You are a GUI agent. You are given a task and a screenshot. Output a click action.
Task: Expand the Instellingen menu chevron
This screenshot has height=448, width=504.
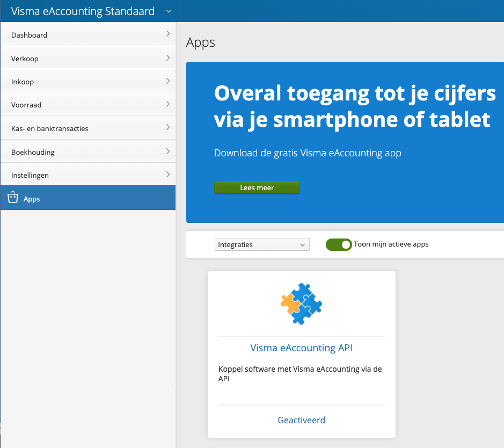(x=168, y=174)
